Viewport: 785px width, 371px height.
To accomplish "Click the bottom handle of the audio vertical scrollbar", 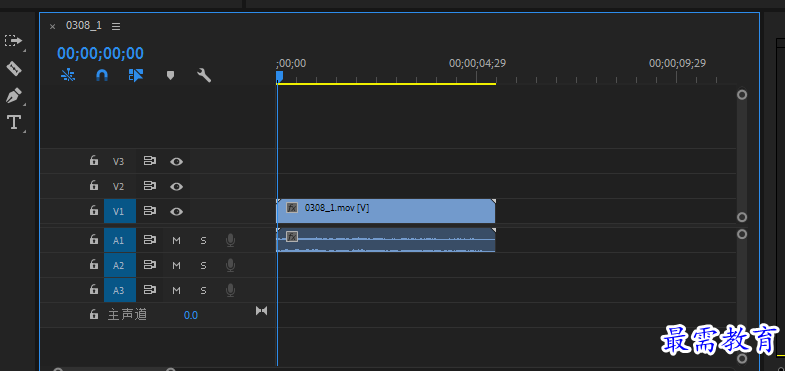I will point(742,358).
